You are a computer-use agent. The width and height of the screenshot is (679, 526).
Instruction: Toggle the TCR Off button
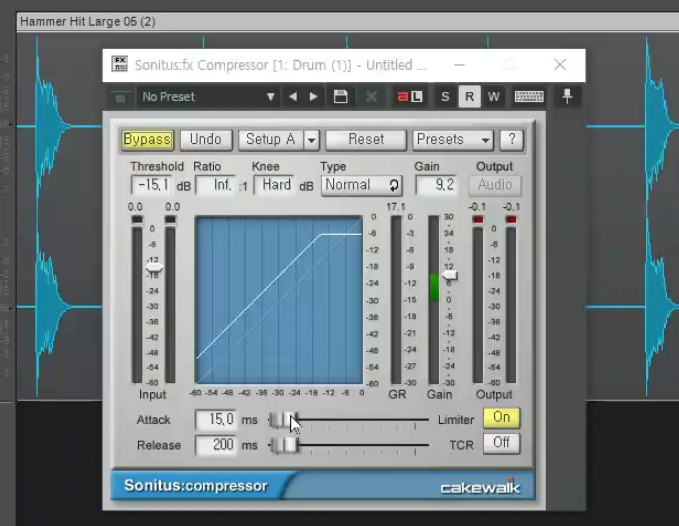tap(501, 443)
